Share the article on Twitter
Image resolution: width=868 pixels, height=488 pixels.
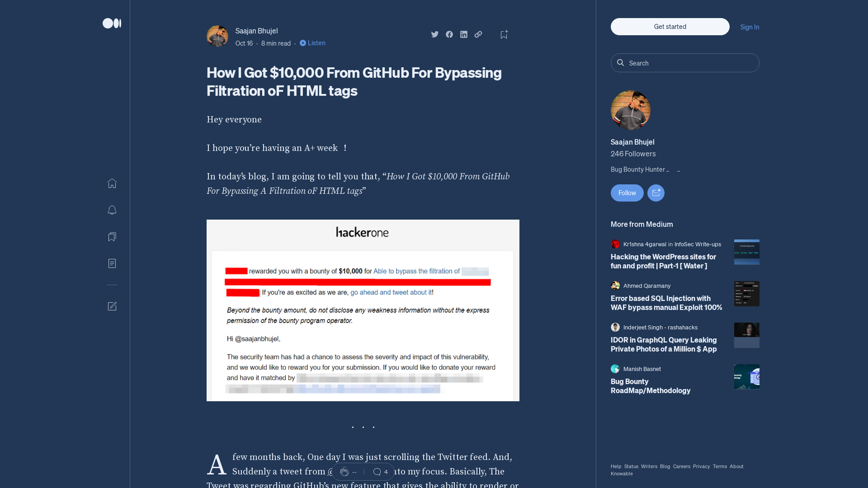tap(434, 34)
